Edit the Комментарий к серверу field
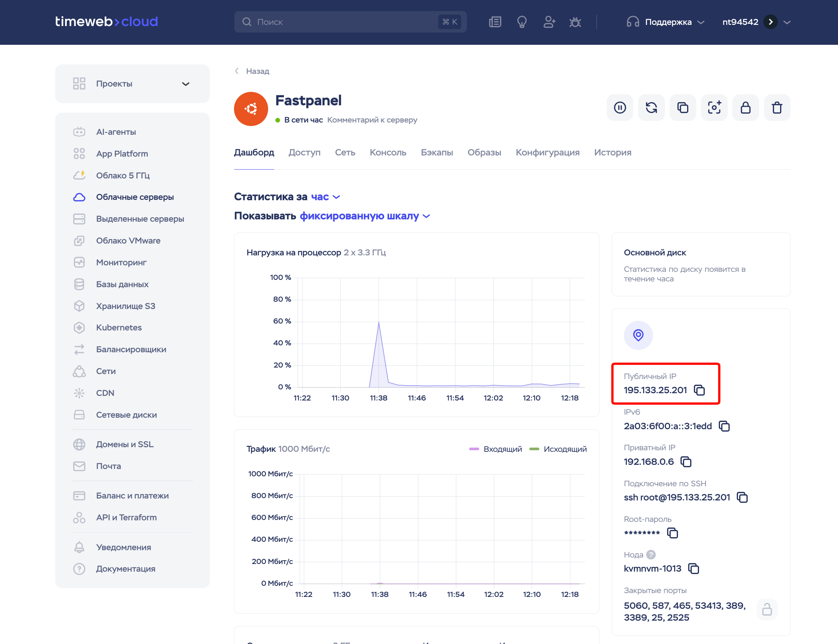This screenshot has height=644, width=838. (372, 120)
